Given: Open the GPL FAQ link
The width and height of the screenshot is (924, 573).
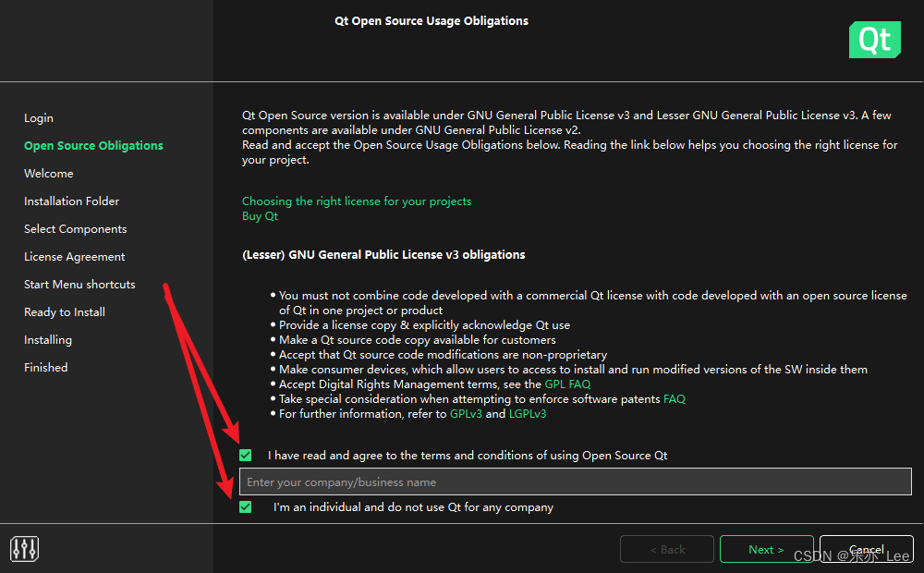Looking at the screenshot, I should click(x=567, y=384).
